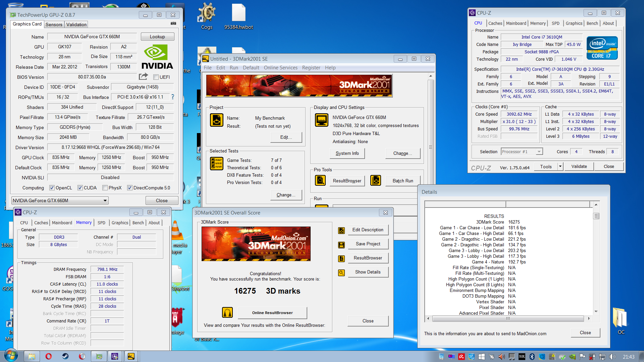Click the system tray volume speaker icon
The image size is (644, 362).
point(612,357)
